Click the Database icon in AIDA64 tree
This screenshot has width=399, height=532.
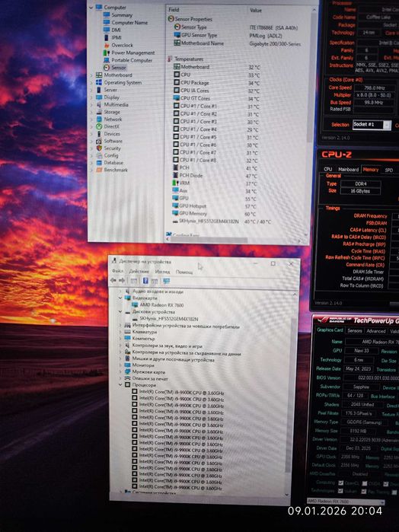click(x=99, y=163)
